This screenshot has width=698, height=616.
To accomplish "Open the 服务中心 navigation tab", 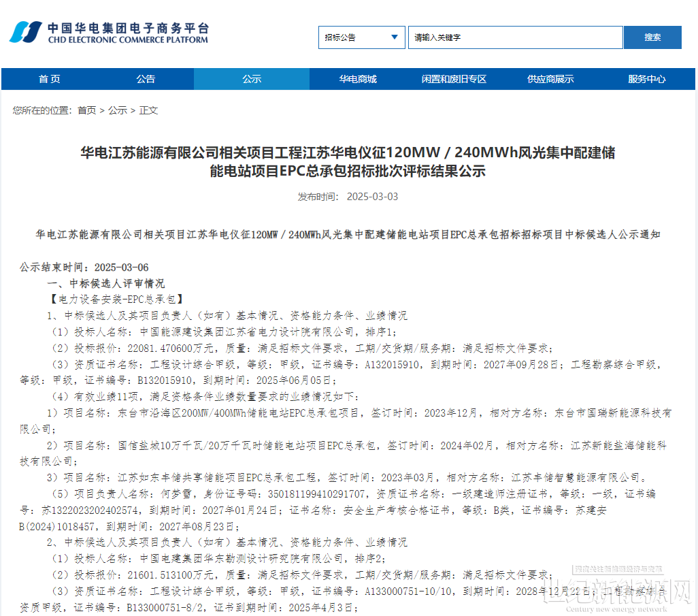I will 647,79.
